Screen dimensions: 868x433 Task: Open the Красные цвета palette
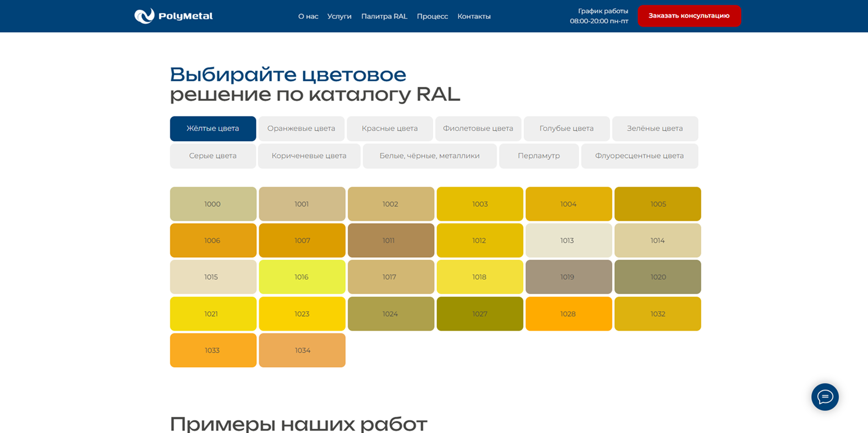390,129
